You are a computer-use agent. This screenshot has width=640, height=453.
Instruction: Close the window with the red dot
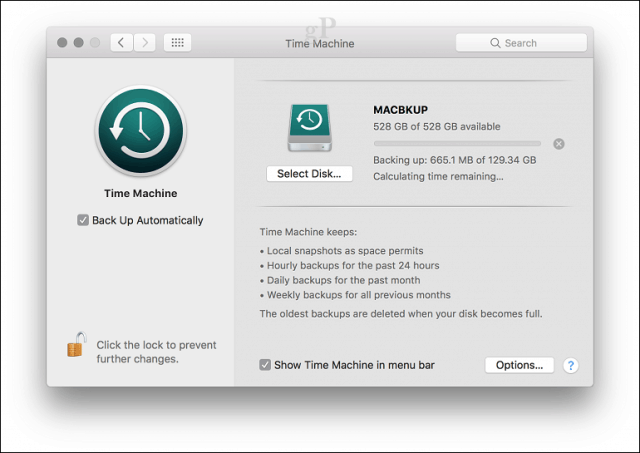tap(62, 42)
